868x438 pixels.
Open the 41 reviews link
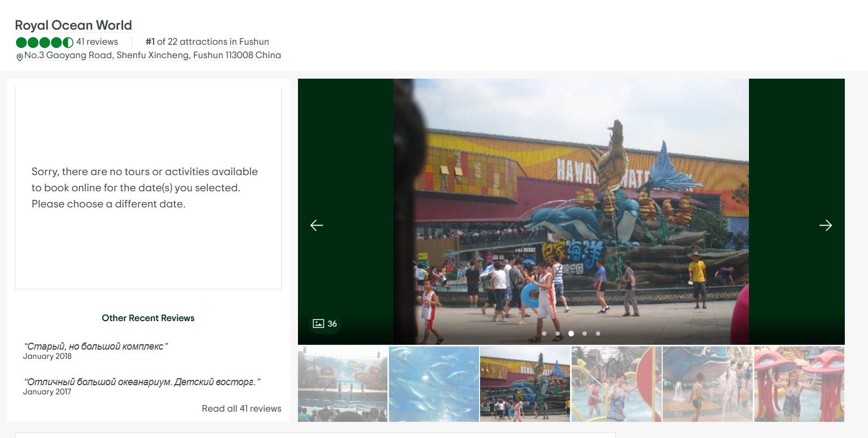(97, 41)
